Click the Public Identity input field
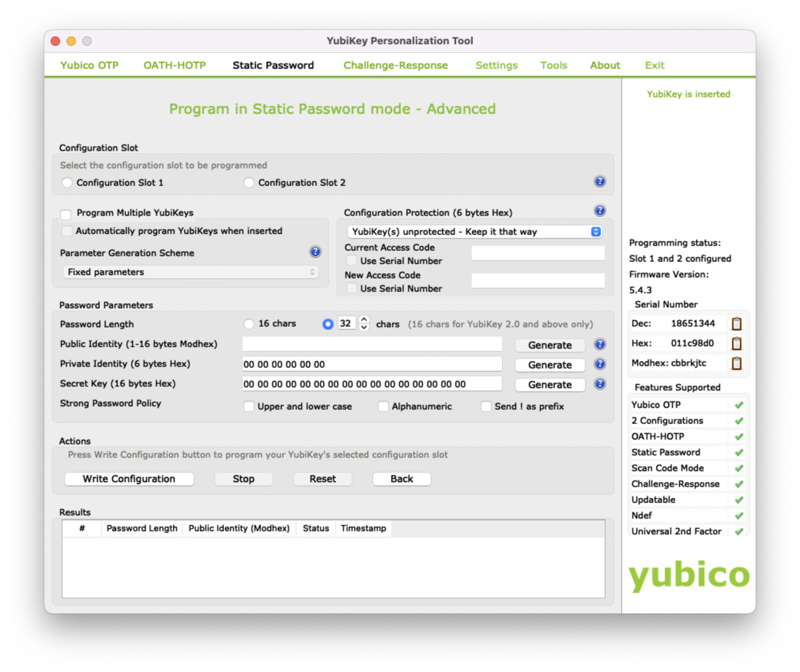Screen dimensions: 800x672 tap(372, 344)
